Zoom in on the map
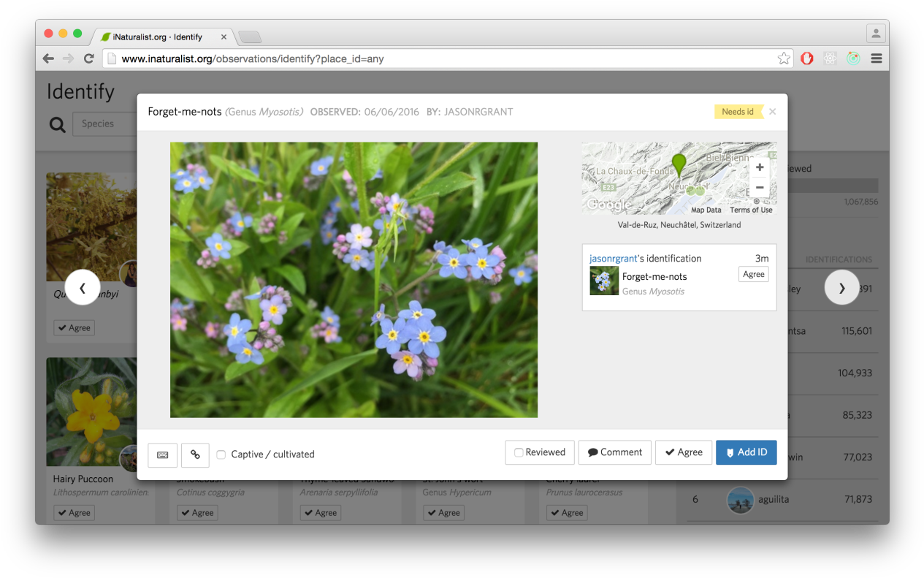The height and width of the screenshot is (578, 924). [x=760, y=167]
